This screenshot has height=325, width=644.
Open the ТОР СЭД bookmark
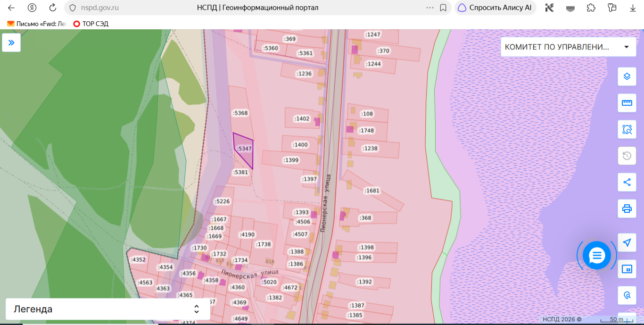point(91,24)
